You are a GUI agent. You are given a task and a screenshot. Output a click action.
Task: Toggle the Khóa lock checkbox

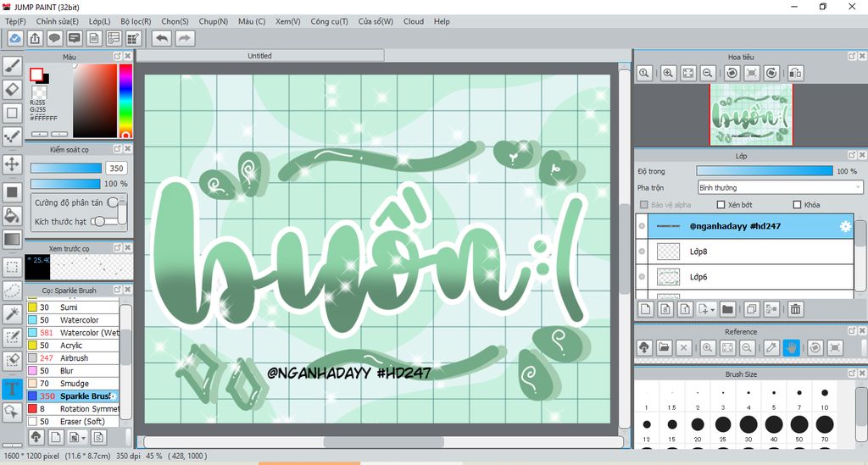pos(797,205)
